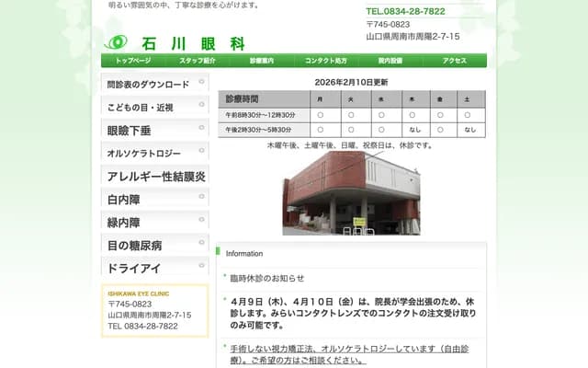The width and height of the screenshot is (588, 368).
Task: Click the 〒745-0823 header postal code
Action: click(388, 25)
